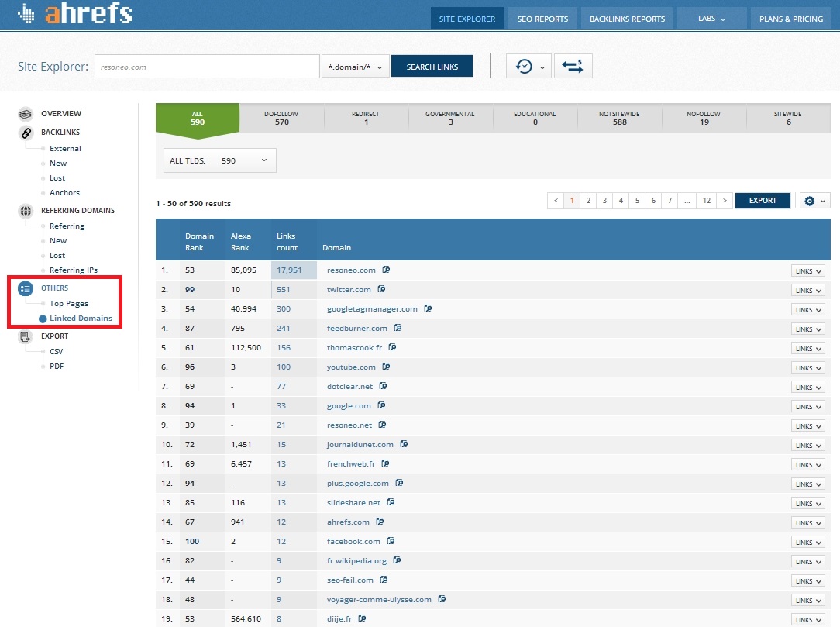Open the external icon beside google.com
Image resolution: width=840 pixels, height=627 pixels.
tap(381, 405)
